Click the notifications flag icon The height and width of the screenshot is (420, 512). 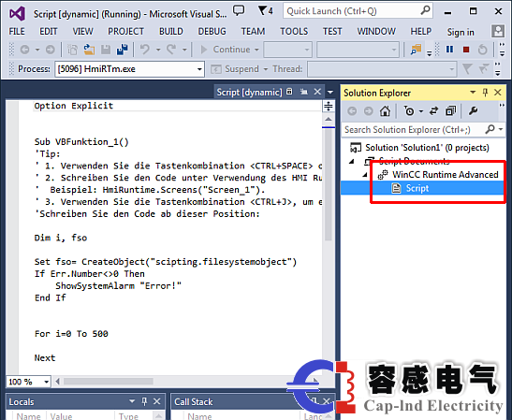[x=265, y=11]
